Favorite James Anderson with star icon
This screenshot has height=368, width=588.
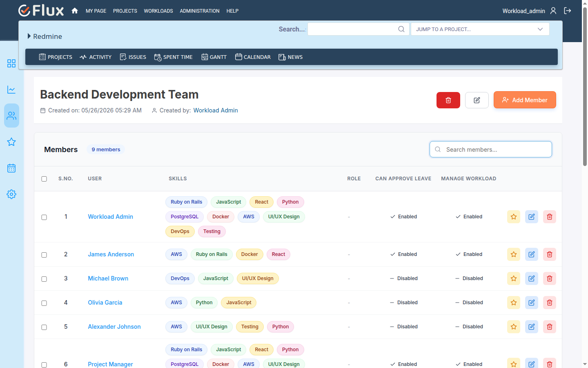pyautogui.click(x=514, y=254)
